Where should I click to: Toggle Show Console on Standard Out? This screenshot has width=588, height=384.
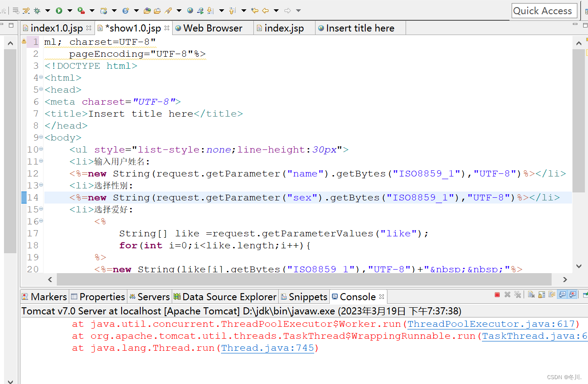click(x=562, y=294)
